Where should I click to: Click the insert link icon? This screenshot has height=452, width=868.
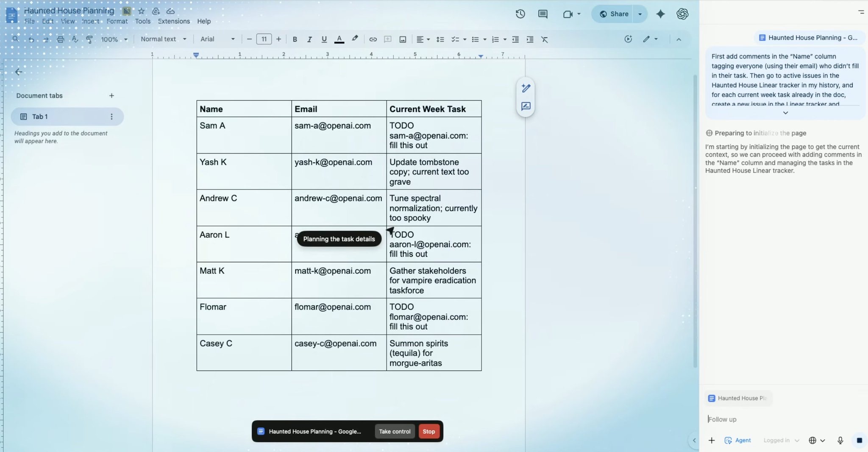(x=373, y=39)
